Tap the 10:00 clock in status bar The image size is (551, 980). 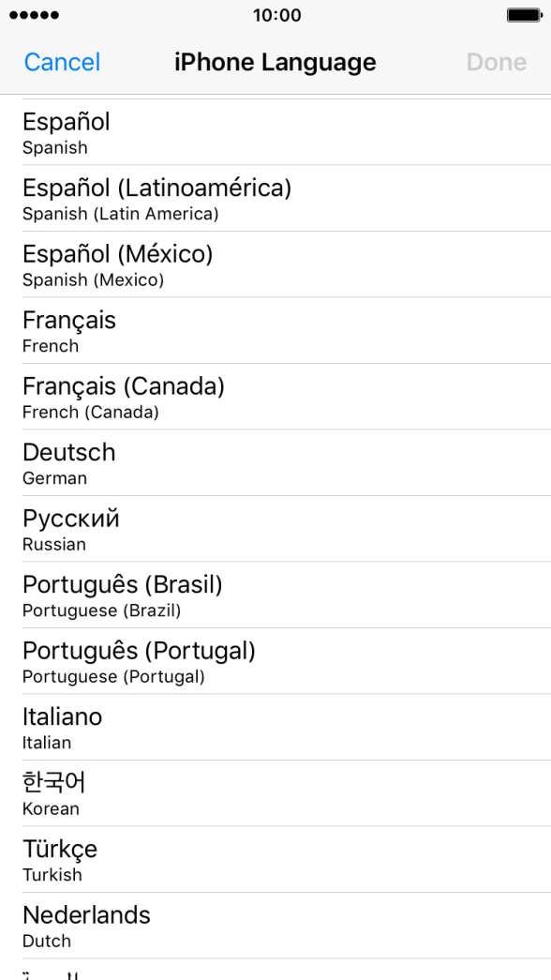[276, 15]
